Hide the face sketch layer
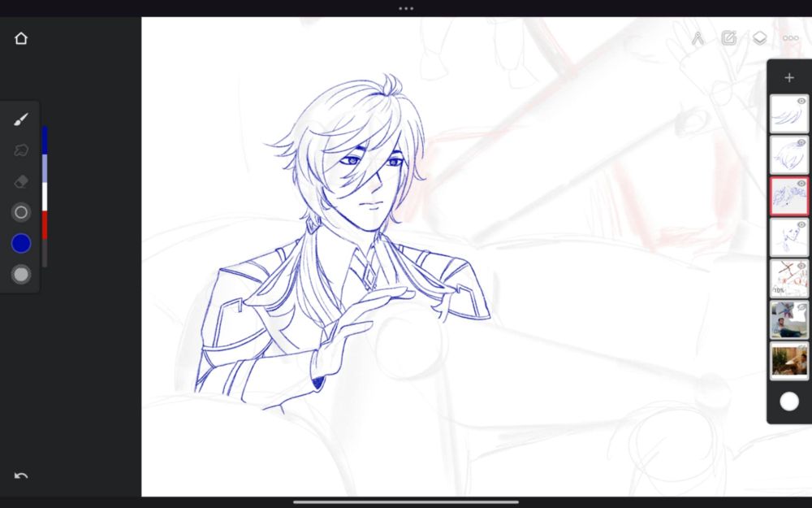 pos(801,224)
